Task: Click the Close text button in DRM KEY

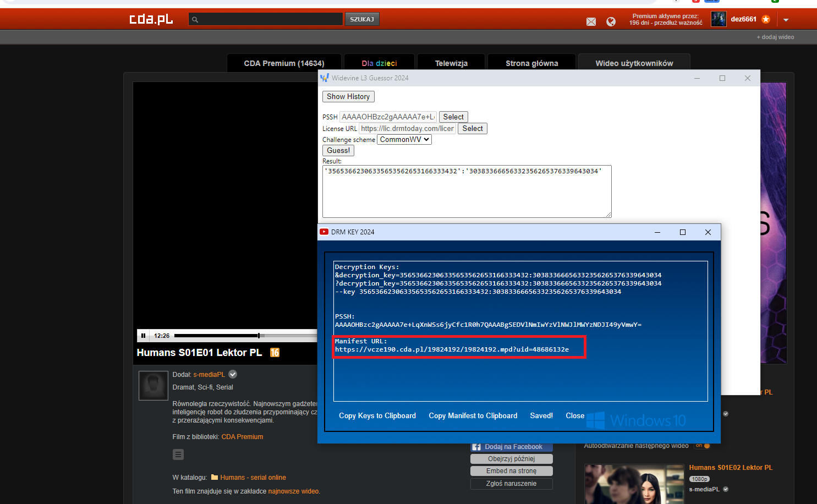Action: point(575,416)
